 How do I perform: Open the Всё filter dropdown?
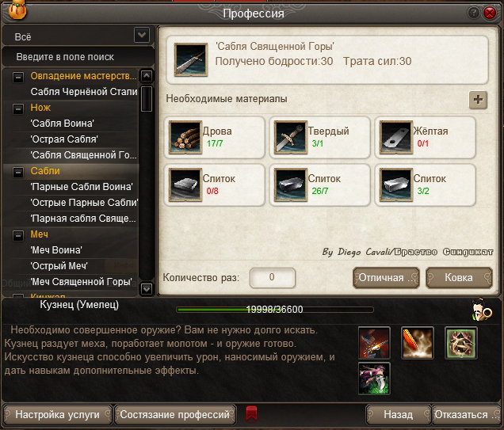pos(142,35)
